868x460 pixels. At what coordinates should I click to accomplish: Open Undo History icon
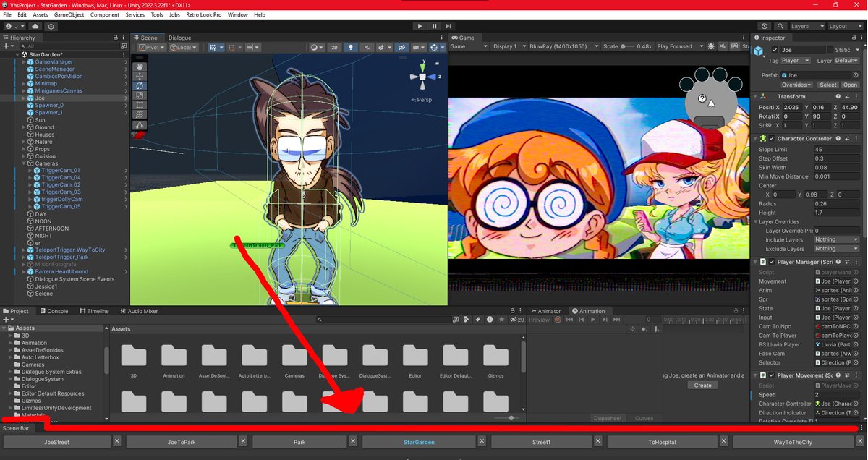point(765,26)
